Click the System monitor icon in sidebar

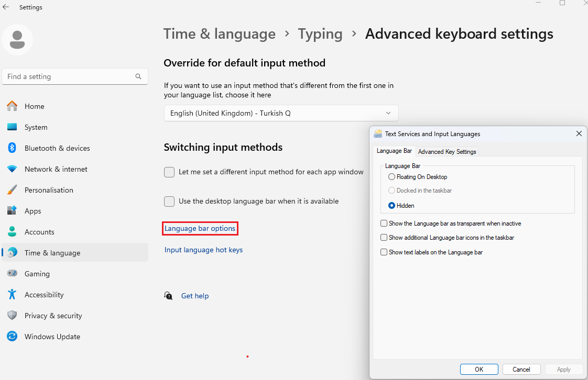[12, 127]
